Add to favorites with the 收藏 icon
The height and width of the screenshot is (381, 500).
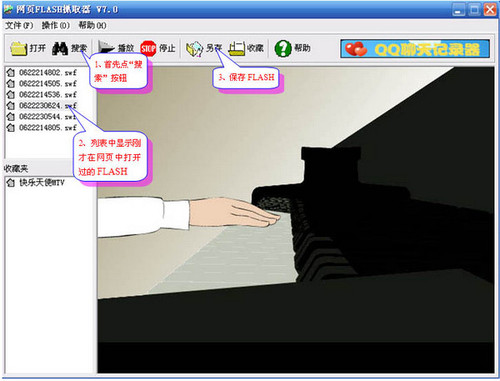tap(237, 49)
